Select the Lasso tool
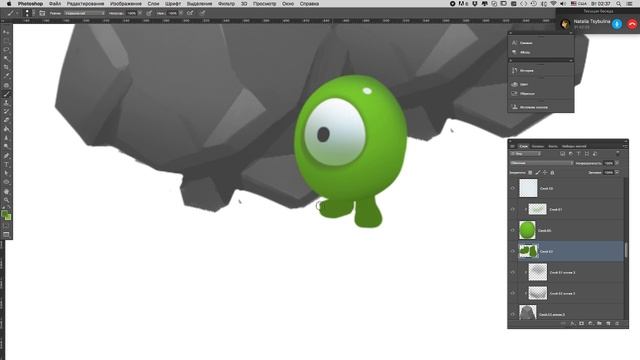 [6, 49]
